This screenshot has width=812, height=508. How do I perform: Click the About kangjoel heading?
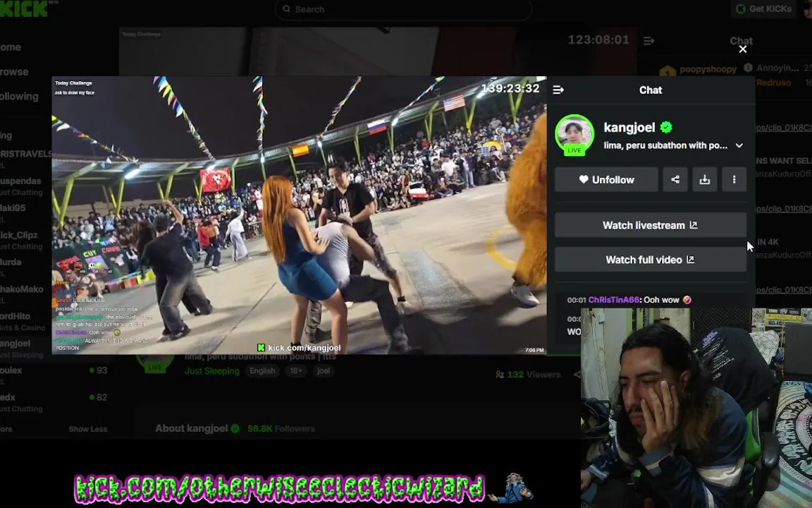(x=191, y=428)
